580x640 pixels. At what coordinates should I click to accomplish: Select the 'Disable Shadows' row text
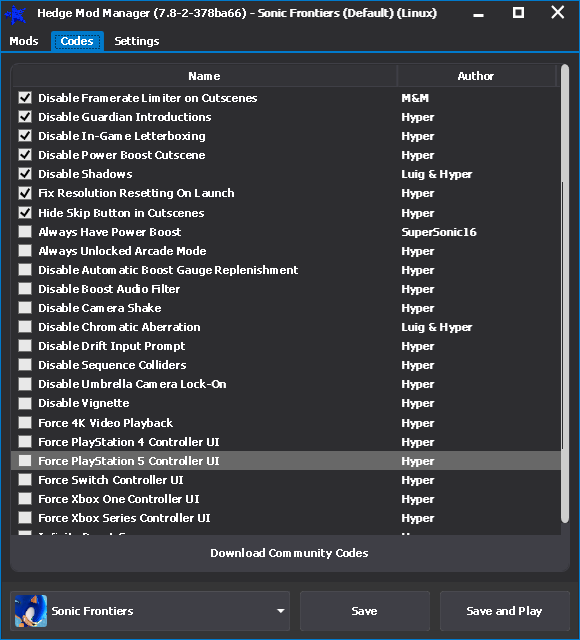pos(85,174)
